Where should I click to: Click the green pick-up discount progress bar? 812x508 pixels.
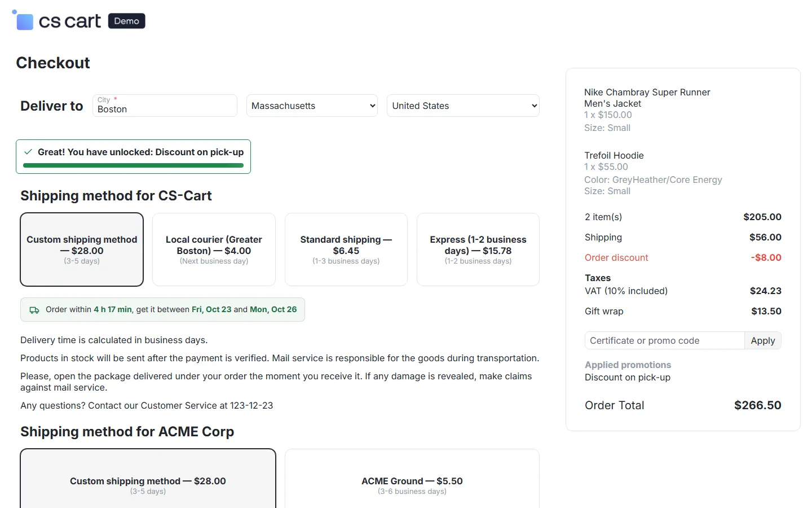click(x=133, y=165)
